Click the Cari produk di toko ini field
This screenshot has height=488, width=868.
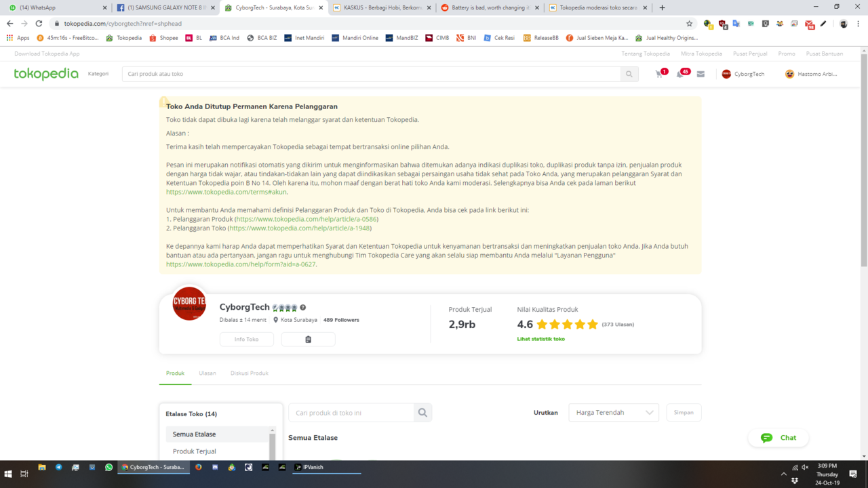coord(351,413)
